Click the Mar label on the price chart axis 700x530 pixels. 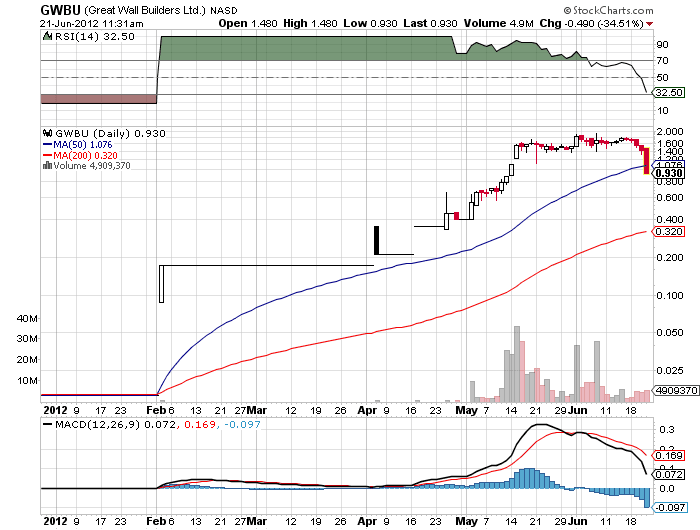[257, 410]
